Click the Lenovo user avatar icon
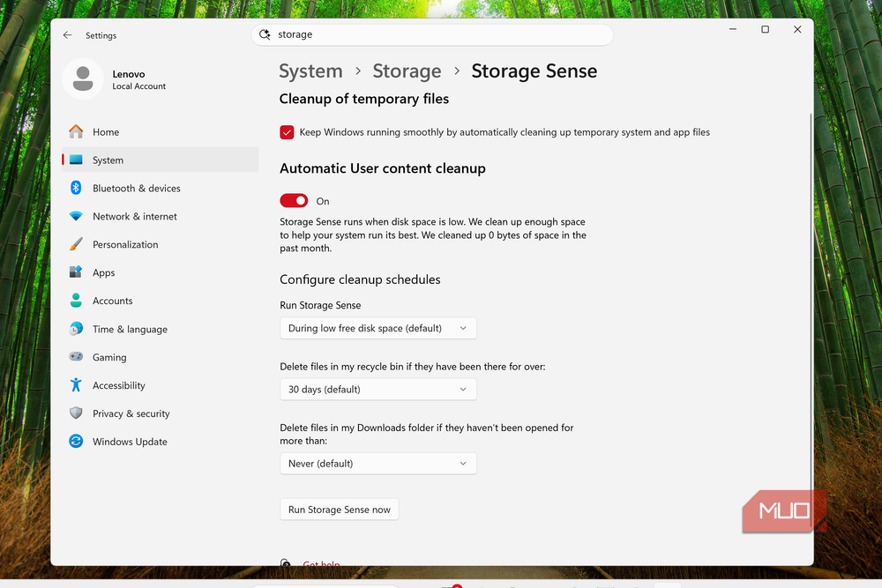This screenshot has width=882, height=588. pyautogui.click(x=83, y=78)
